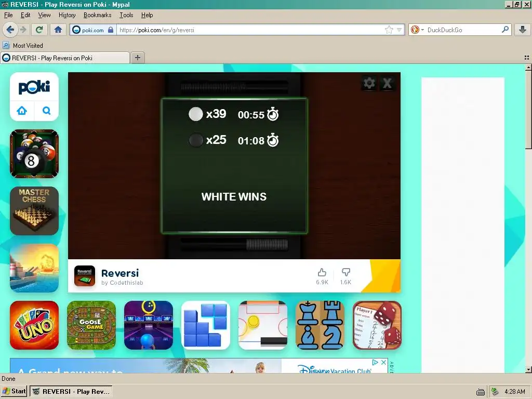
Task: Select the REVERSI - Play Reversi on Poki tab
Action: 65,58
